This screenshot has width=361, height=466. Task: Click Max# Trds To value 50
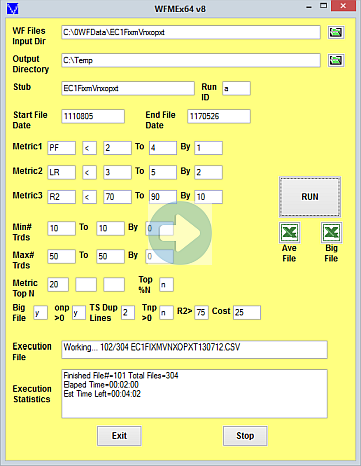[110, 256]
